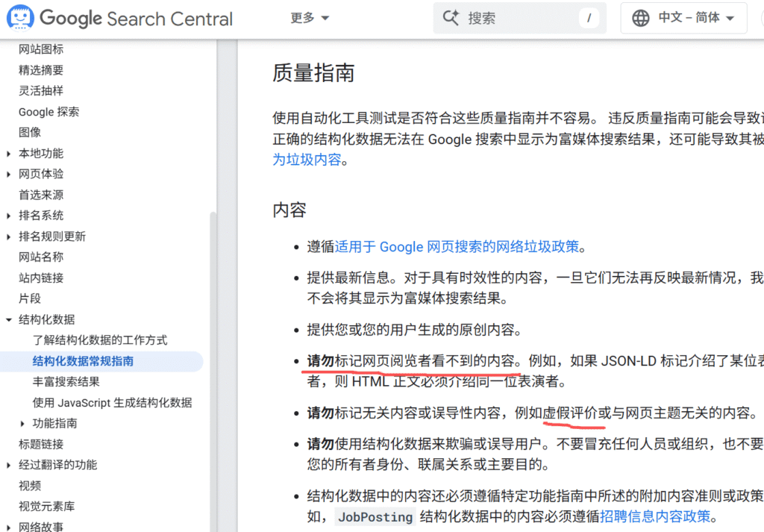Click the 提供您或您的用户生成的原创内容 bullet
The width and height of the screenshot is (764, 532).
click(414, 330)
